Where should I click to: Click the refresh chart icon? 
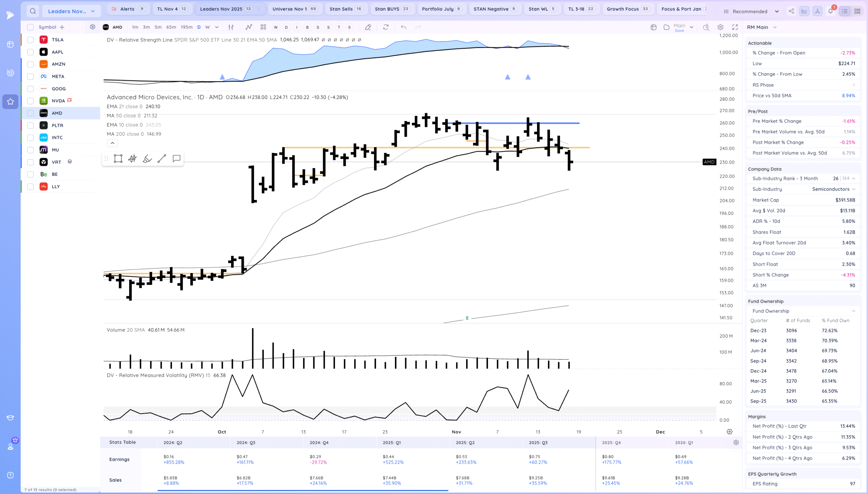click(x=386, y=27)
